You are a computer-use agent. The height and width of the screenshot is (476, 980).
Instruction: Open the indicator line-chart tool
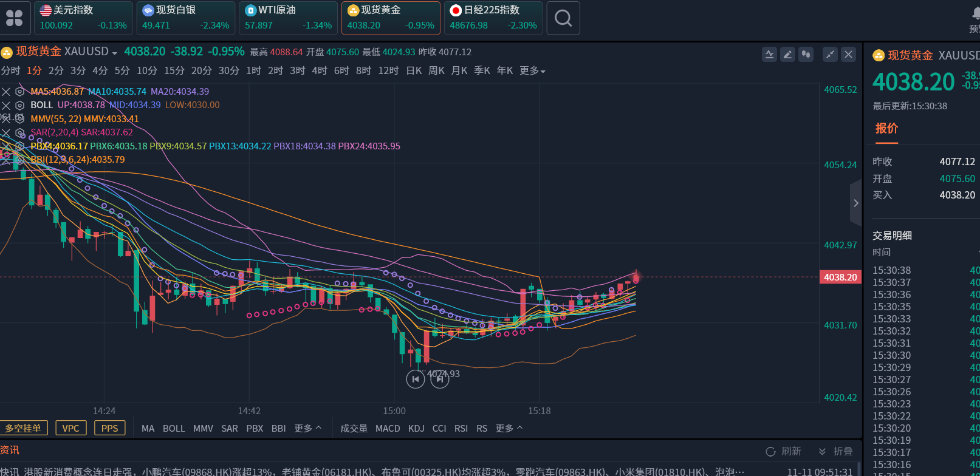pyautogui.click(x=769, y=55)
